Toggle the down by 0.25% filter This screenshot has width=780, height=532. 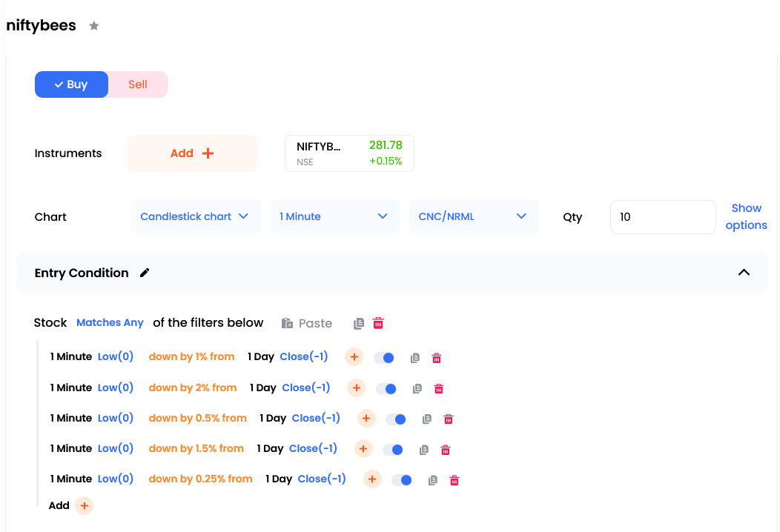tap(402, 480)
